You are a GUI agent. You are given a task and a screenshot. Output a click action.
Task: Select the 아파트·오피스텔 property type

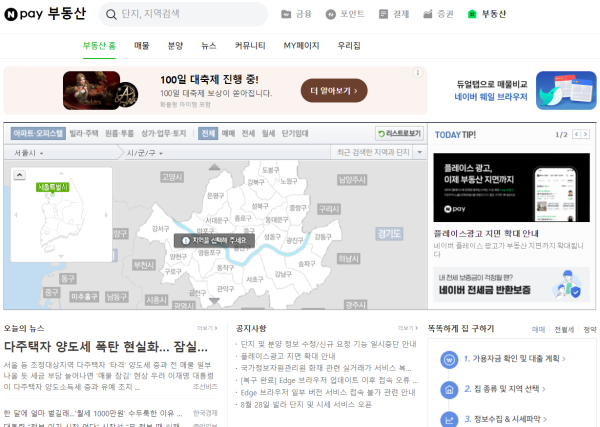click(x=38, y=133)
